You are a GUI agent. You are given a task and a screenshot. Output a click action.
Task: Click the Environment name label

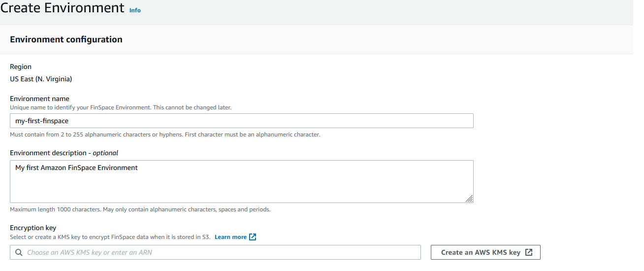(x=39, y=99)
